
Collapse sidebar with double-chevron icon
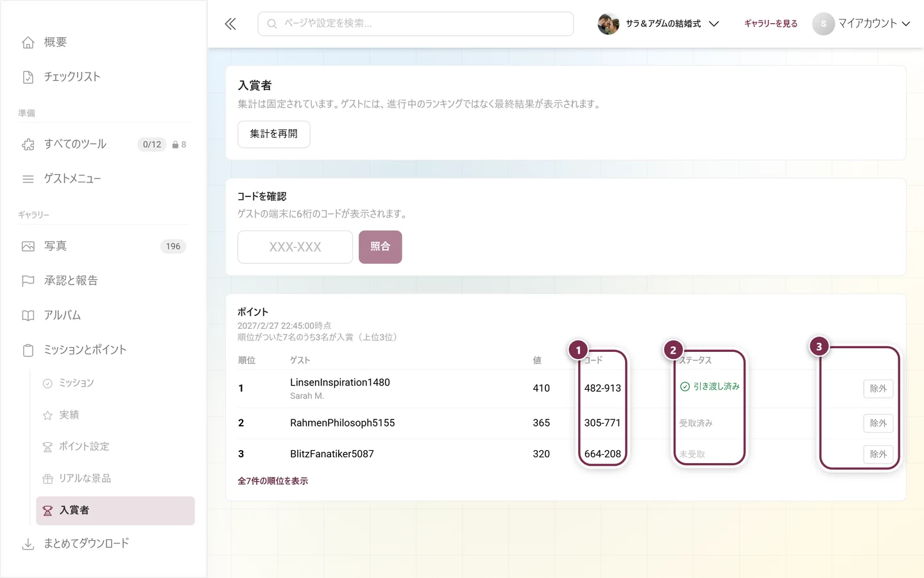[x=230, y=24]
